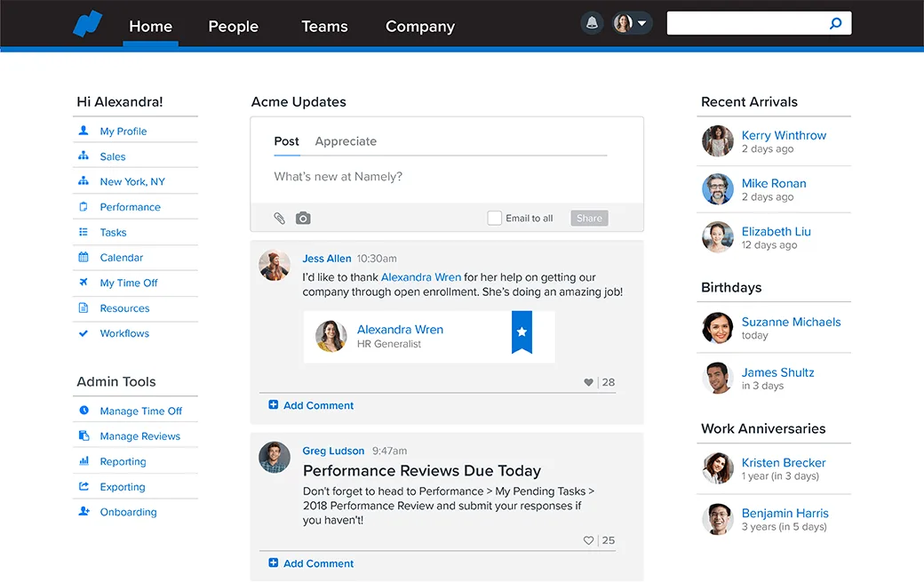Open the People menu
Image resolution: width=924 pixels, height=583 pixels.
[234, 27]
